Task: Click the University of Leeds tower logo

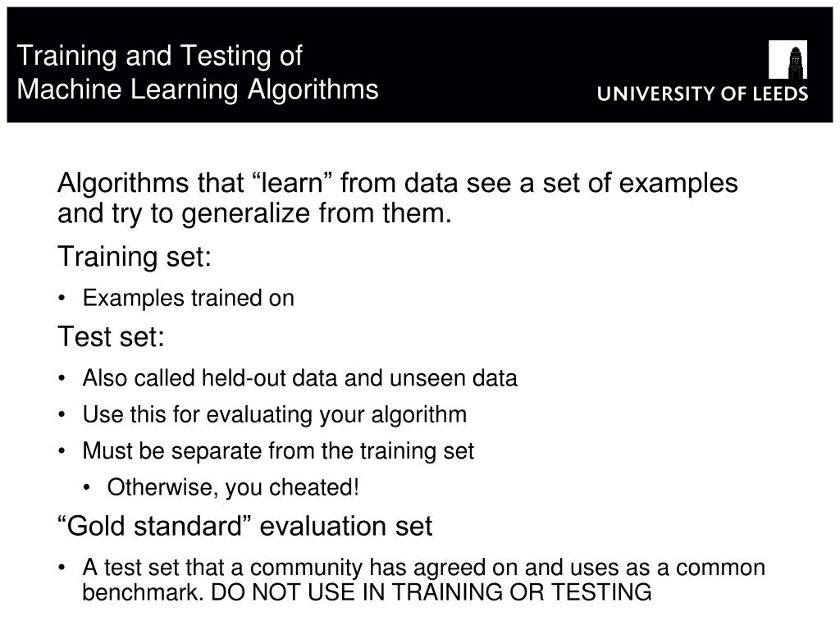Action: 787,59
